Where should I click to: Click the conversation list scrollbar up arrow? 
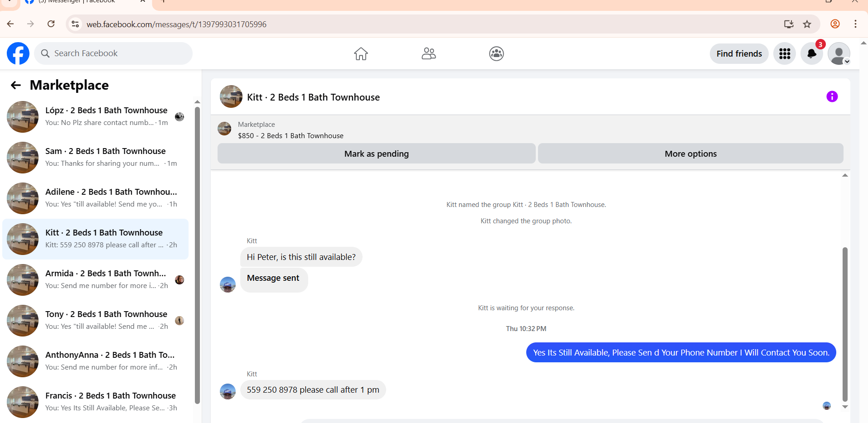pos(197,102)
